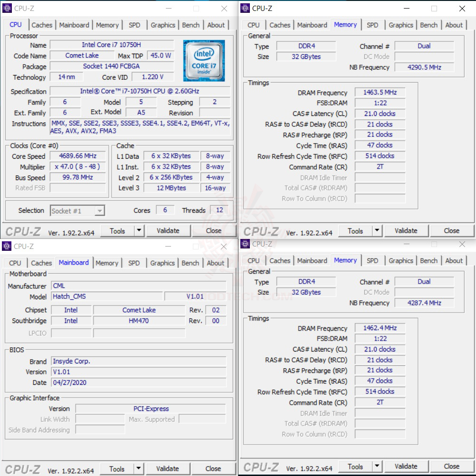Image resolution: width=476 pixels, height=476 pixels.
Task: Click the motherboard Model field Hatch_CMS
Action: point(107,296)
